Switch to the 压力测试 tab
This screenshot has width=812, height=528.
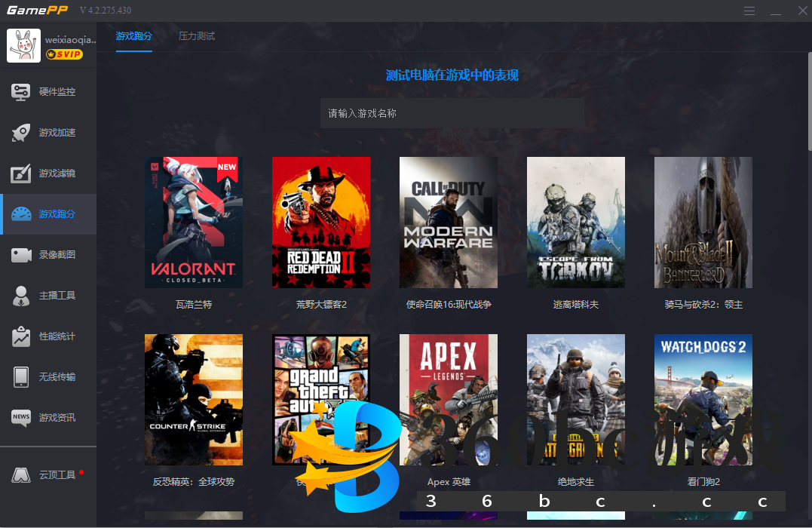click(197, 36)
